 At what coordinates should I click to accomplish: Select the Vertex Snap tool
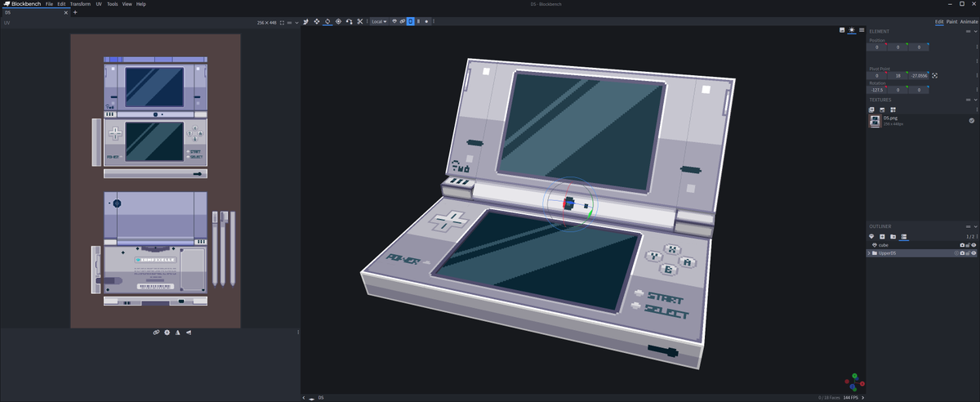click(350, 21)
